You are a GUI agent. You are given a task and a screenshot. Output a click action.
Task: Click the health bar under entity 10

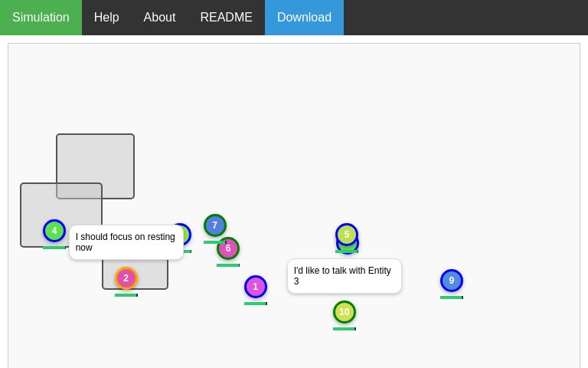345,329
